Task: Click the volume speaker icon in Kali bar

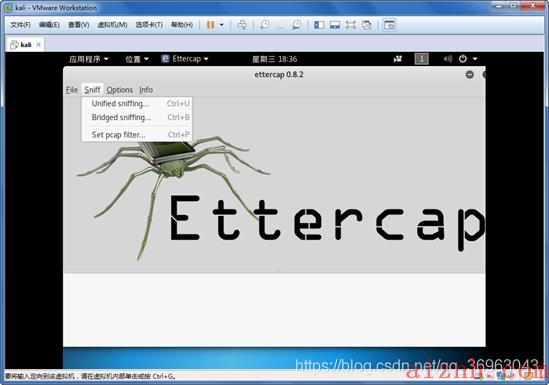Action: coord(448,59)
